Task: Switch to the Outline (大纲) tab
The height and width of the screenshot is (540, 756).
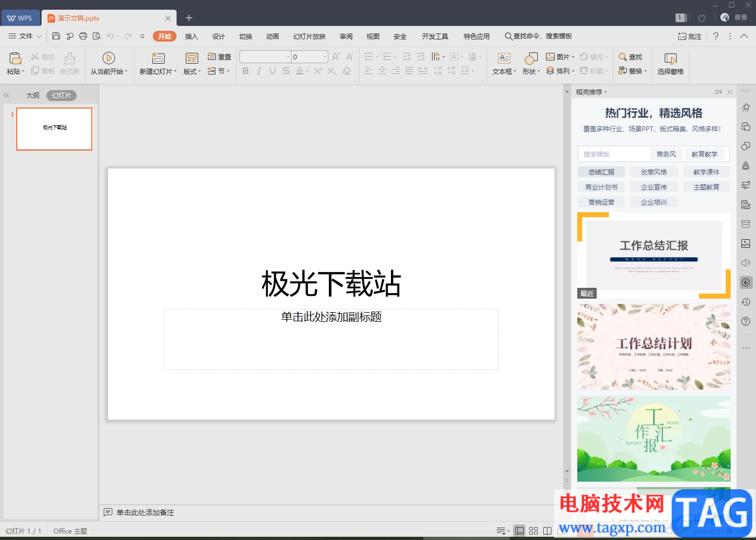Action: click(x=33, y=95)
